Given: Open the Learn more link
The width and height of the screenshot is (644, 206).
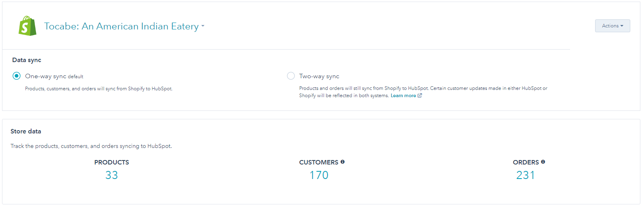Looking at the screenshot, I should (403, 96).
